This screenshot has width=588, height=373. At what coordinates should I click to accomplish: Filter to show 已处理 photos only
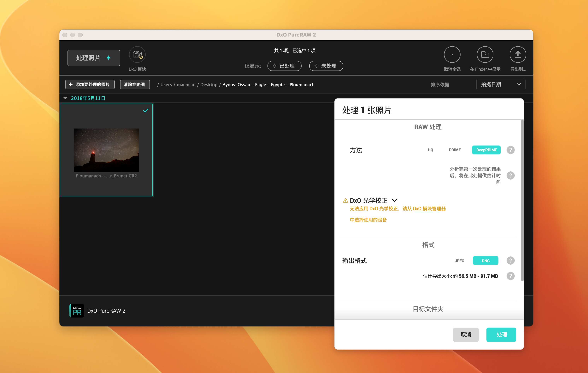[x=284, y=66]
